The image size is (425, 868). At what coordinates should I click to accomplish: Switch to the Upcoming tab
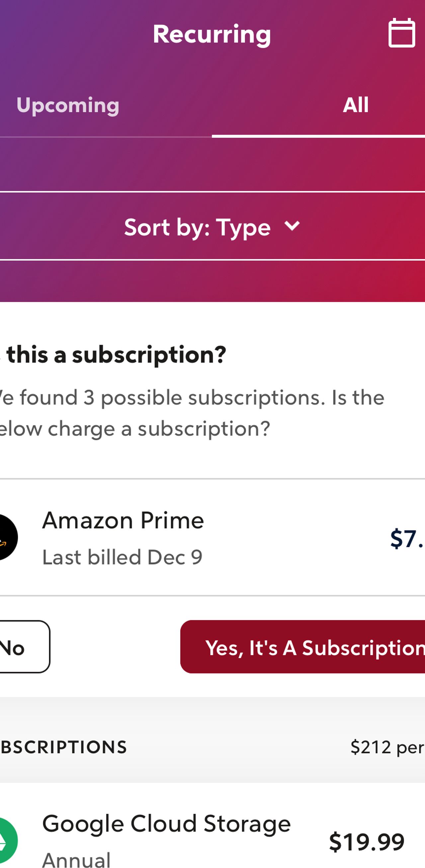pyautogui.click(x=68, y=106)
